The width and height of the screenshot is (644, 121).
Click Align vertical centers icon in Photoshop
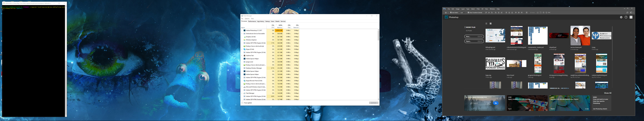pos(489,13)
